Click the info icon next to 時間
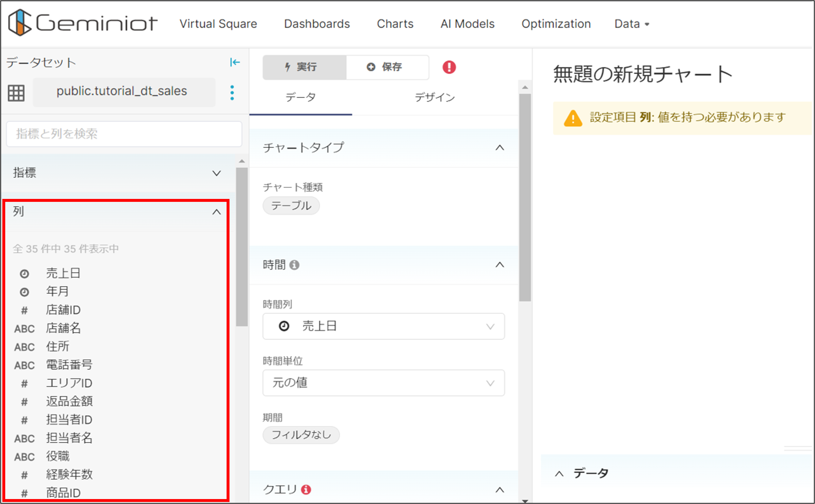 click(294, 265)
